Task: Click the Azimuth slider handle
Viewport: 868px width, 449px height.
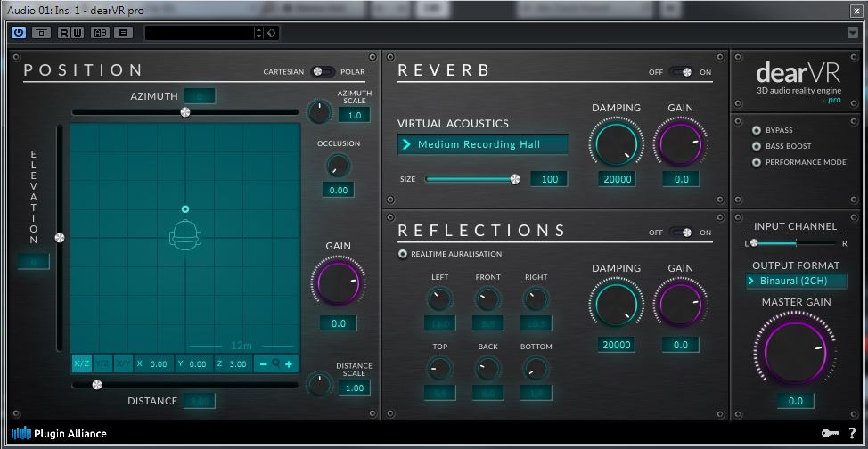Action: (x=185, y=112)
